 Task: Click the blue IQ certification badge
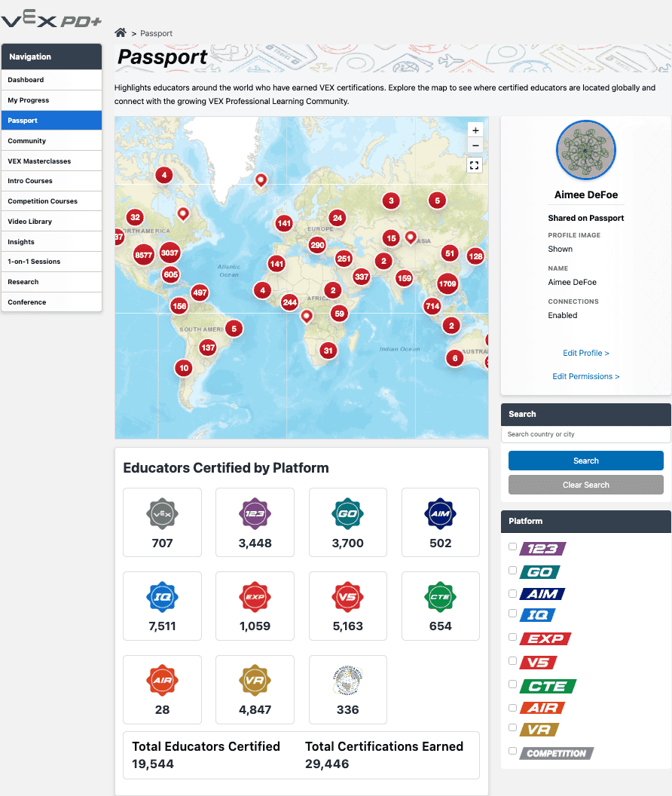pos(163,597)
